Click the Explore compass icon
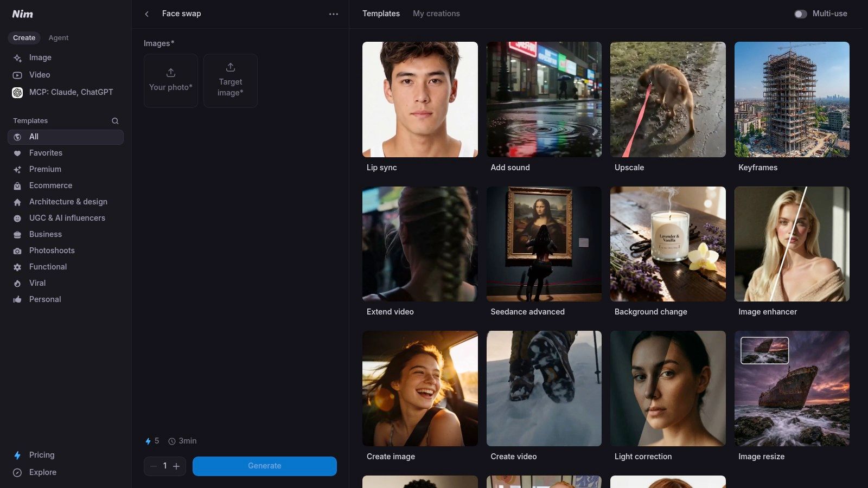This screenshot has width=868, height=488. 17,473
